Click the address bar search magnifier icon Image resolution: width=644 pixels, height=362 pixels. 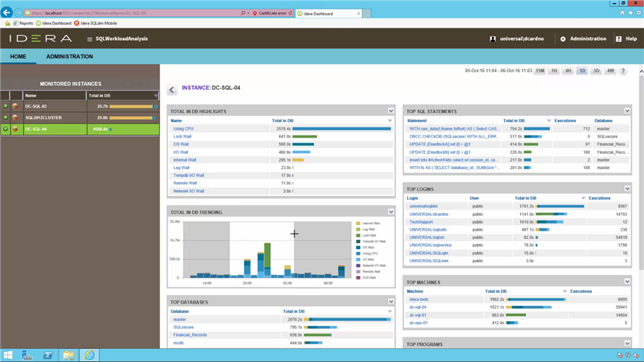[243, 13]
